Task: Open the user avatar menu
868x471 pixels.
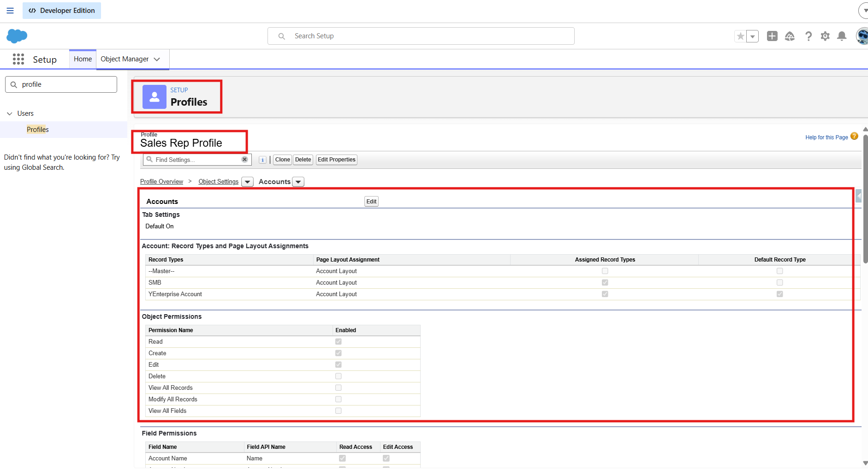Action: (862, 36)
